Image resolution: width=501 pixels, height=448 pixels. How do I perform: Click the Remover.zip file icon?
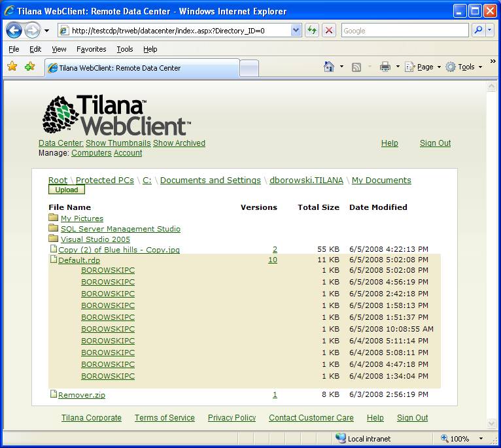(54, 394)
